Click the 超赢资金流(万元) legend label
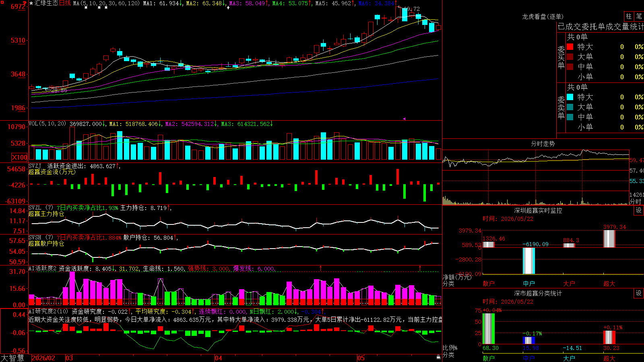Viewport: 644px width, 362px height. (x=52, y=172)
